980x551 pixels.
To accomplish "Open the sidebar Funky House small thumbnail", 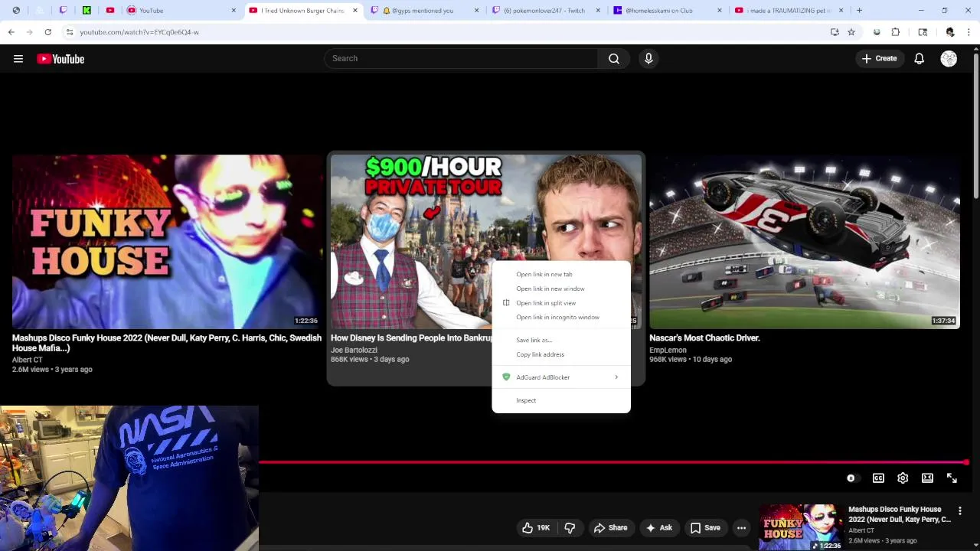I will click(800, 527).
